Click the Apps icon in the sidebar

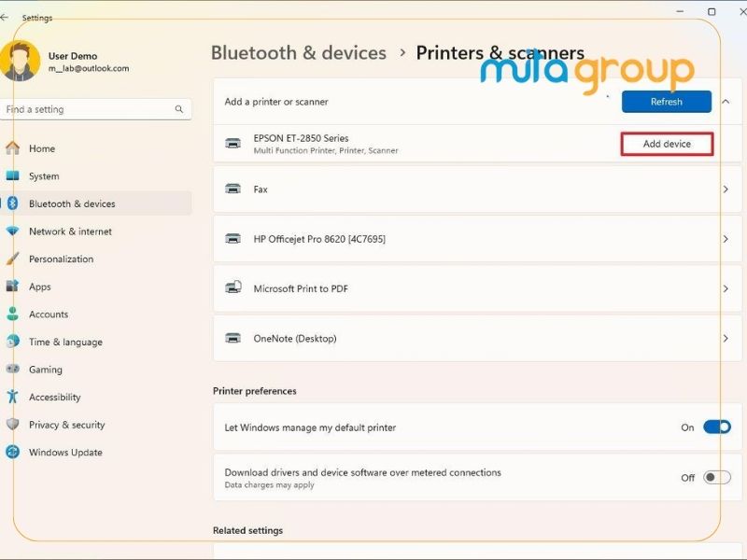pyautogui.click(x=12, y=287)
